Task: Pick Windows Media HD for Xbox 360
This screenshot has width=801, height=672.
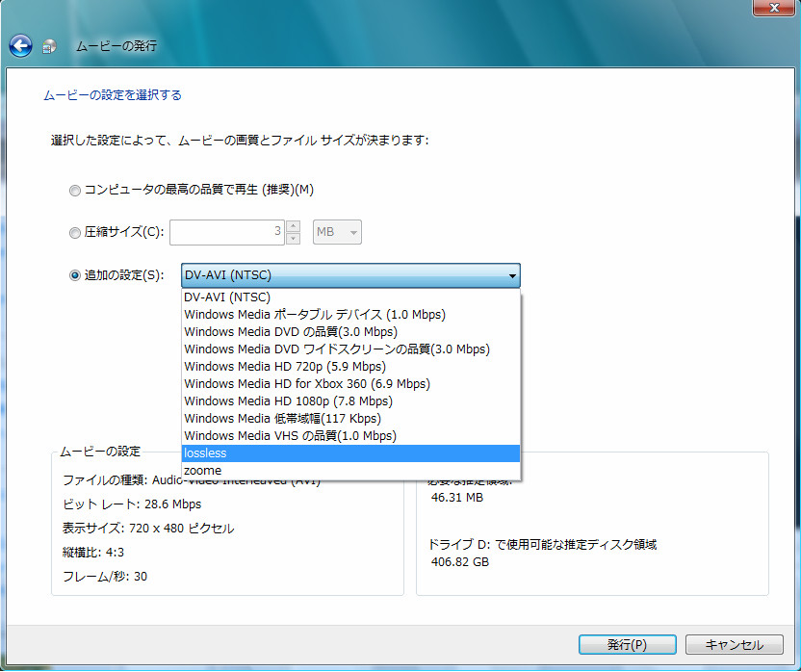Action: (307, 384)
